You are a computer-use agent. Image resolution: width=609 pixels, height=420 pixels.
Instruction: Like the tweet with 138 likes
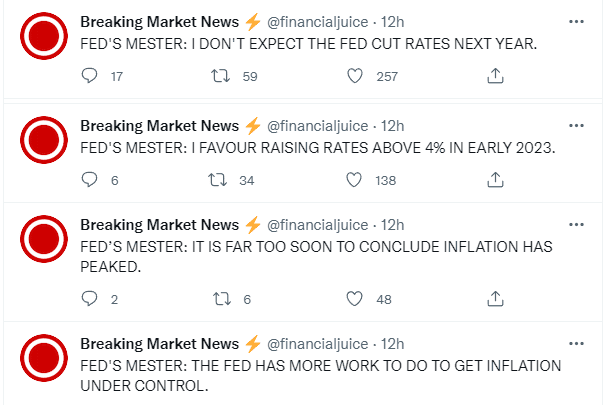click(354, 180)
